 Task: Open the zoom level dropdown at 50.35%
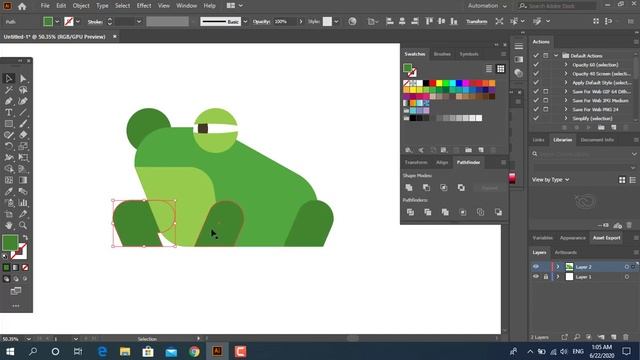point(28,339)
